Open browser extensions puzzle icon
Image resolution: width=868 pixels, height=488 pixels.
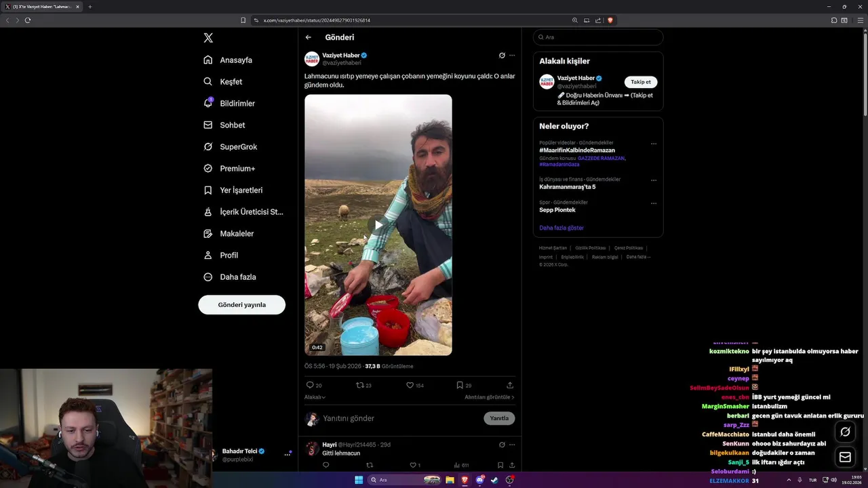coord(834,20)
